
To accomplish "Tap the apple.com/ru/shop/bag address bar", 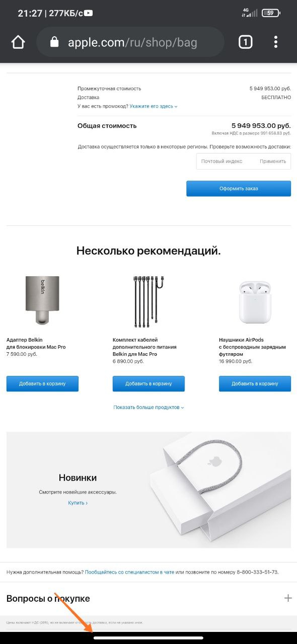I will point(130,42).
